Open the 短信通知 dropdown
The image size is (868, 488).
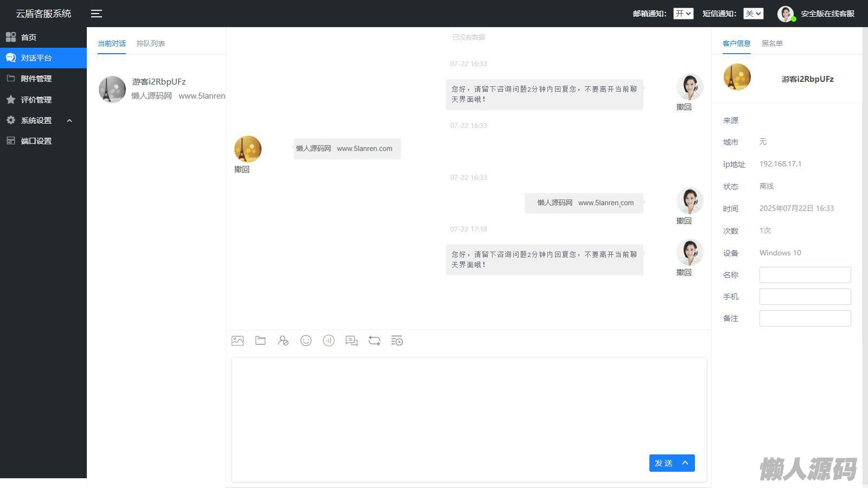(x=753, y=14)
